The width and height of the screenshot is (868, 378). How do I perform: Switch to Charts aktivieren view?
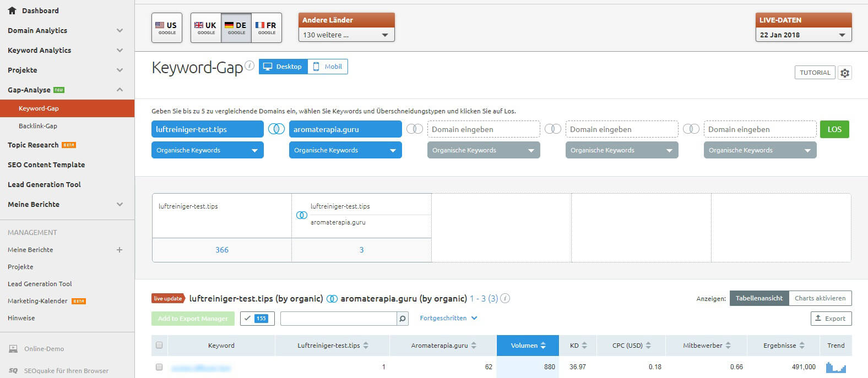click(x=820, y=298)
